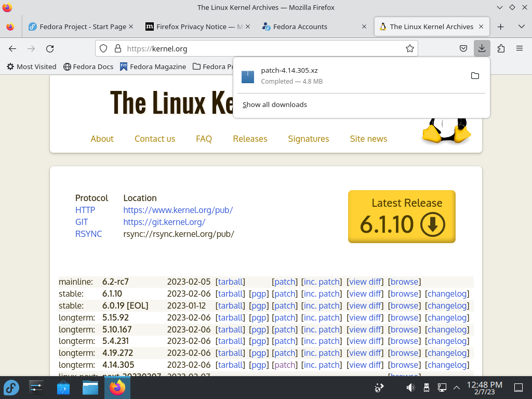
Task: Close the Fedora Project Start Page tab
Action: pos(131,26)
